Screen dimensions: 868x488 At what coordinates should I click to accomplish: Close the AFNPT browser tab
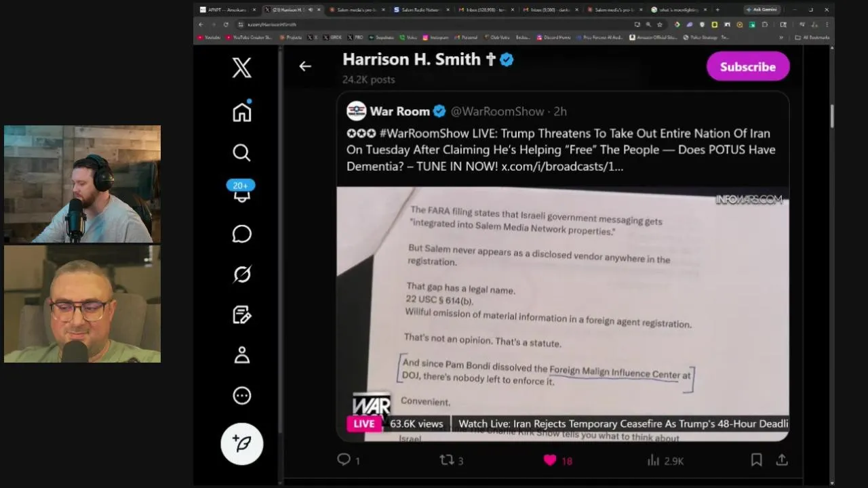tap(254, 9)
